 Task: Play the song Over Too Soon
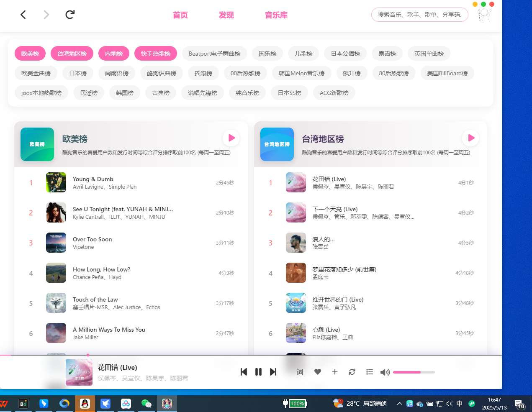pos(131,243)
